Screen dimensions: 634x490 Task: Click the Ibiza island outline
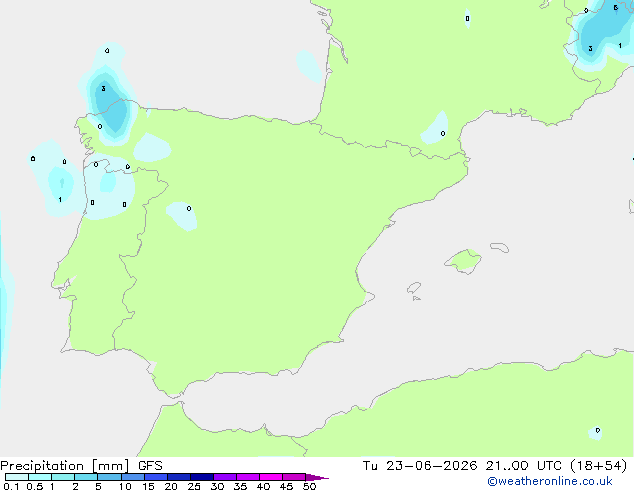tap(414, 288)
